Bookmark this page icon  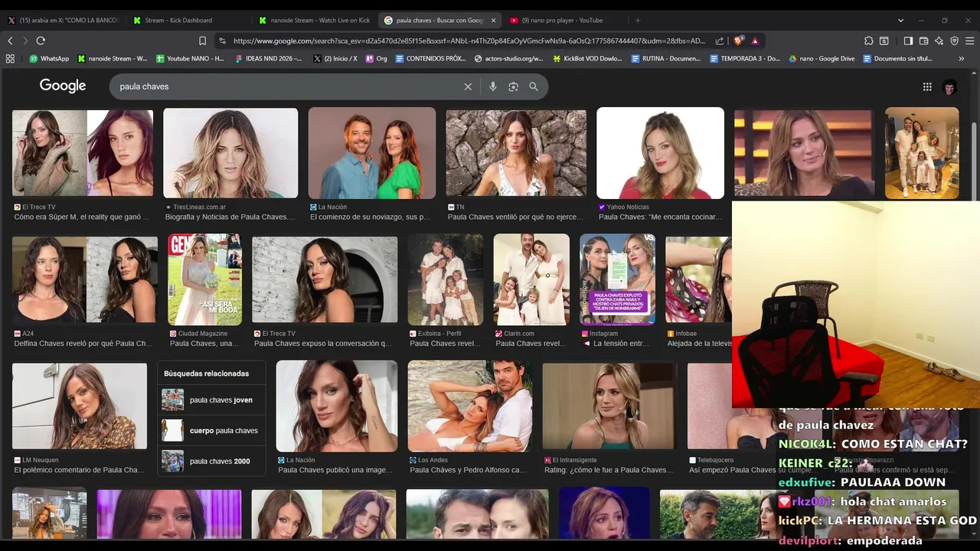[x=202, y=41]
